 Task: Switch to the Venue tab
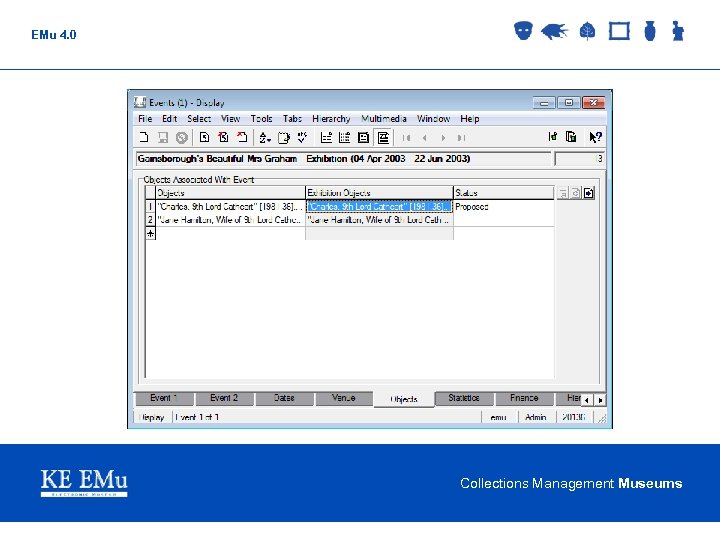pyautogui.click(x=343, y=398)
